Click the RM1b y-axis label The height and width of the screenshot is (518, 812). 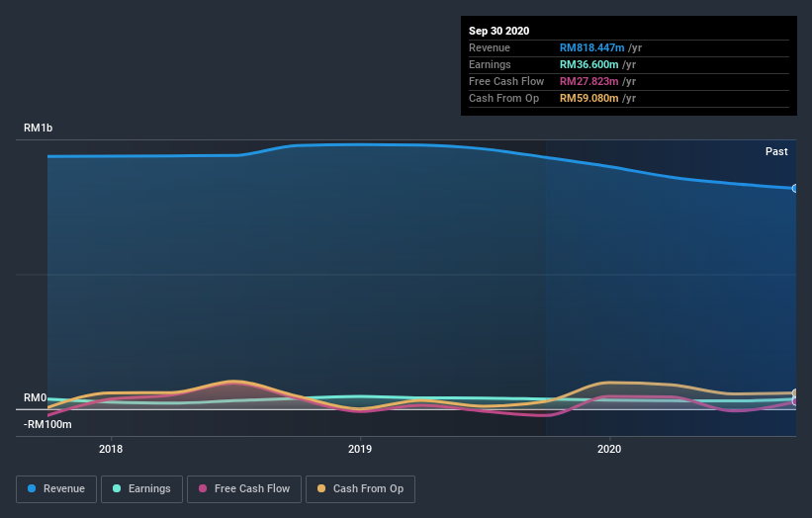38,128
